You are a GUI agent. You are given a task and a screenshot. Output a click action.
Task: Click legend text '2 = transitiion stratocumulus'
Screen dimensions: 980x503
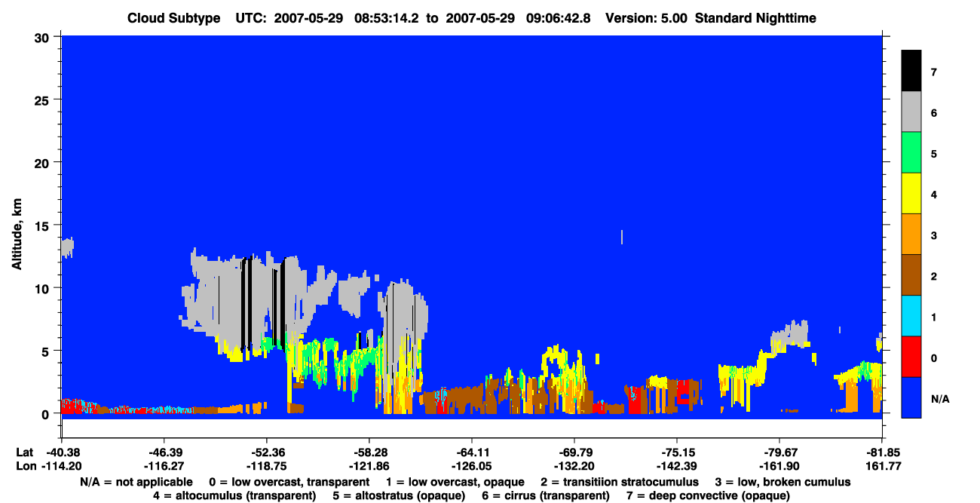point(620,481)
